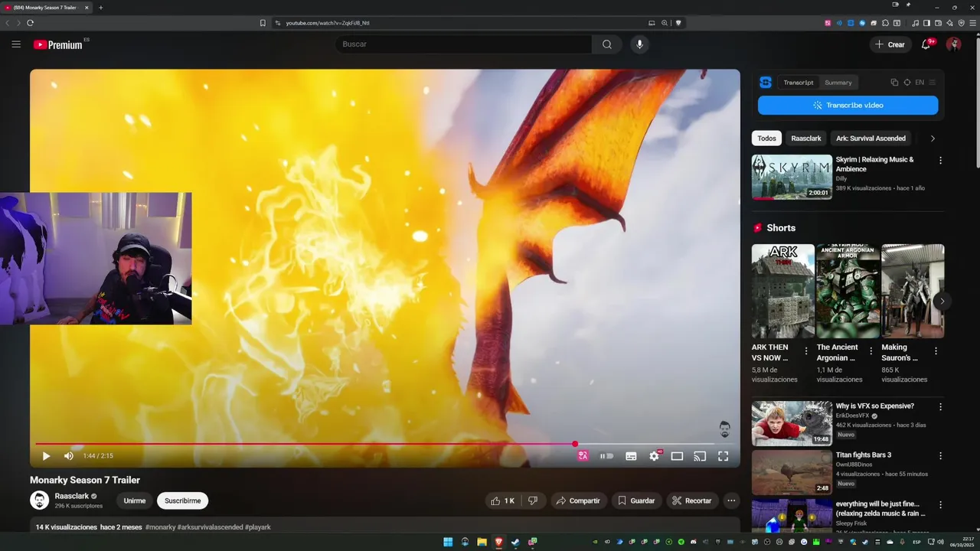This screenshot has width=980, height=551.
Task: Open the Raasclark channel link
Action: click(71, 497)
